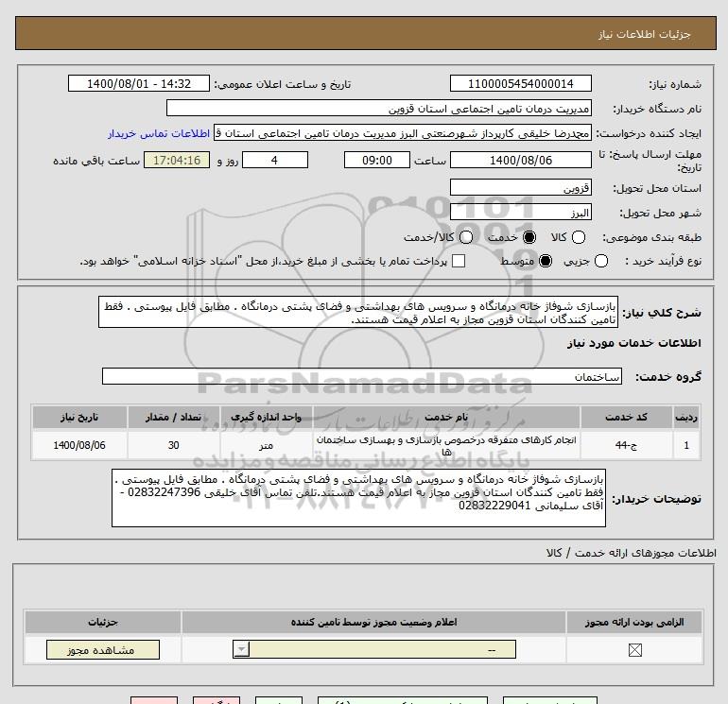
Task: Toggle Islamic treasury bonds payment checkbox
Action: pos(459,261)
